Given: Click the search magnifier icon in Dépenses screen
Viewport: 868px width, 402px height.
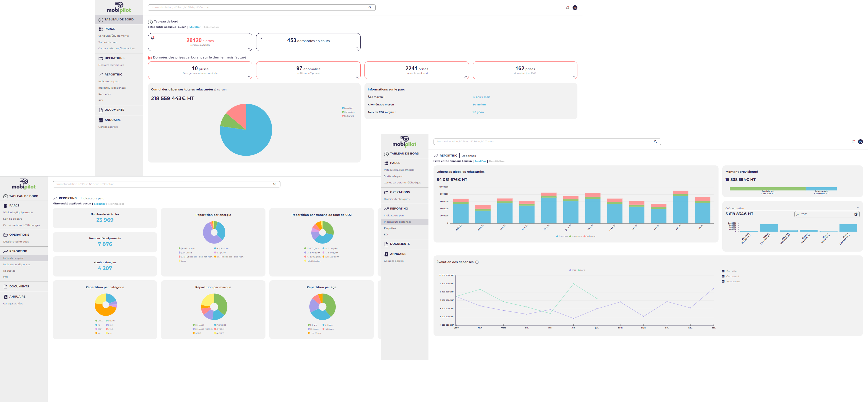Looking at the screenshot, I should click(x=655, y=141).
